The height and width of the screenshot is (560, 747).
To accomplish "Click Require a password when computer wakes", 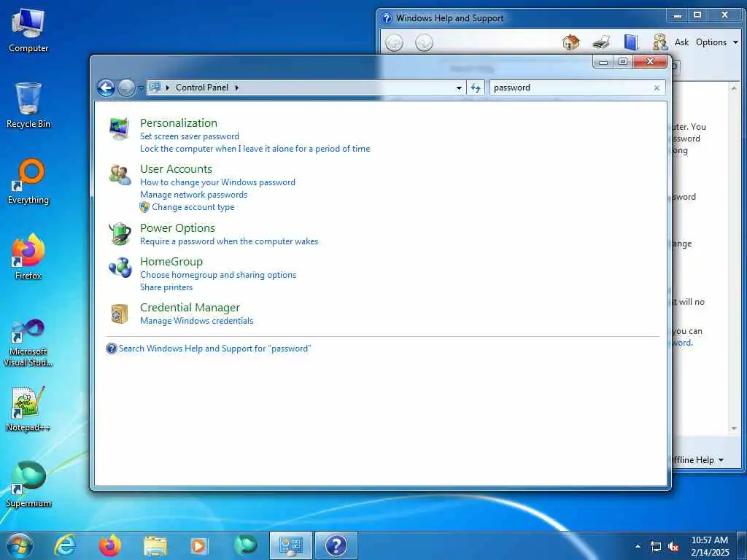I will click(229, 241).
